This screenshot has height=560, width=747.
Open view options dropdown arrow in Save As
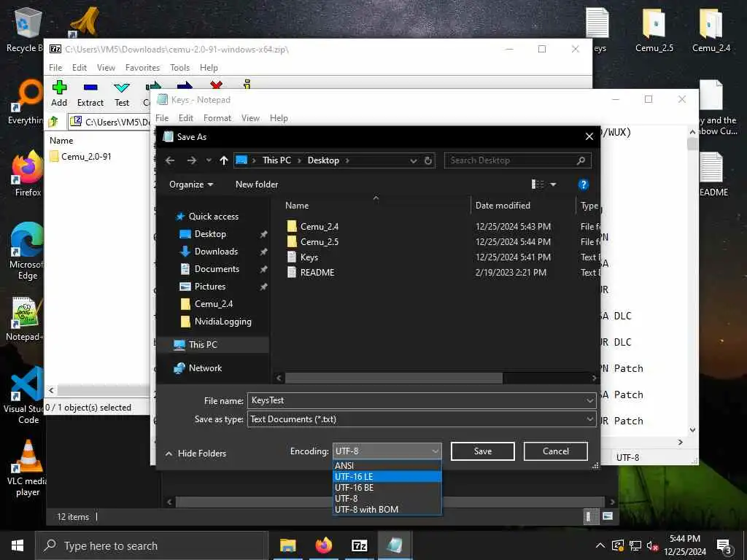click(553, 184)
